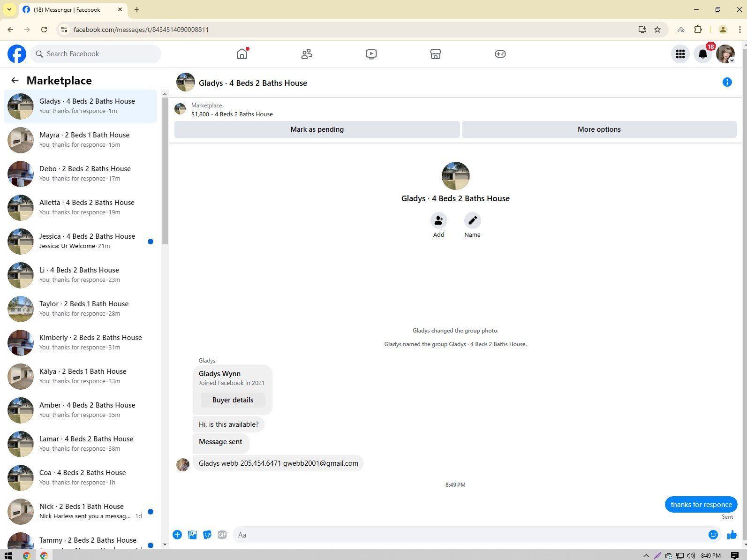The height and width of the screenshot is (560, 747).
Task: Click the browser back arrow
Action: (x=10, y=30)
